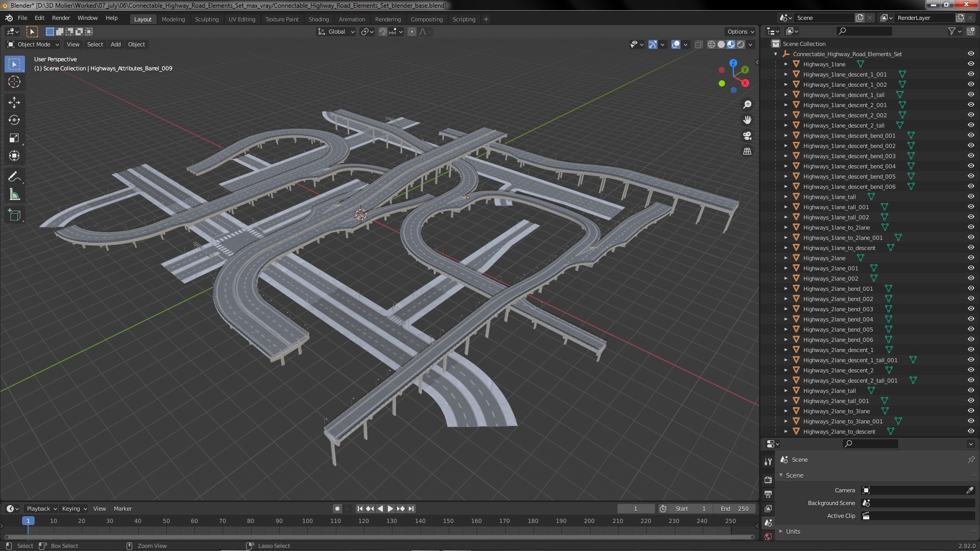Expand Highways_1lane_to_2lane tree item
980x551 pixels.
pyautogui.click(x=786, y=228)
